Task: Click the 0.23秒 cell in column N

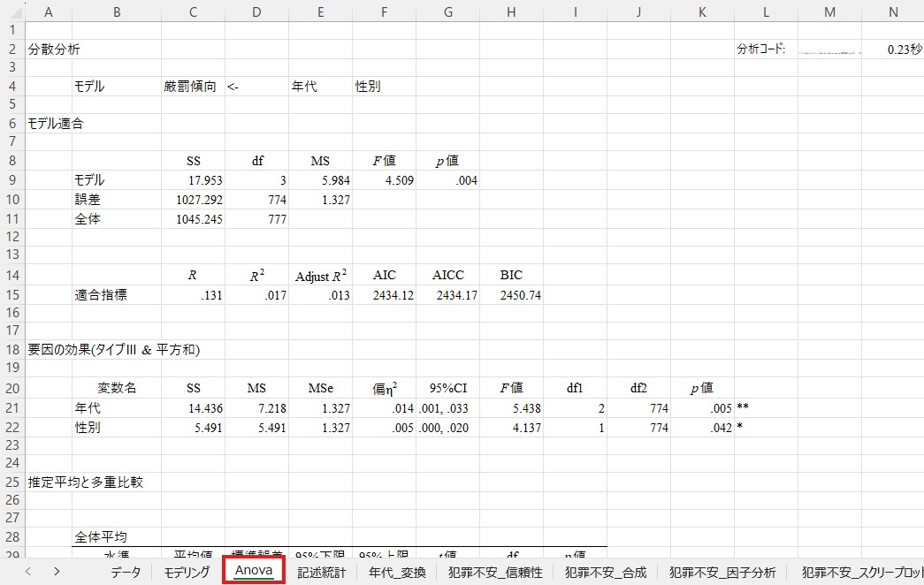Action: tap(893, 49)
